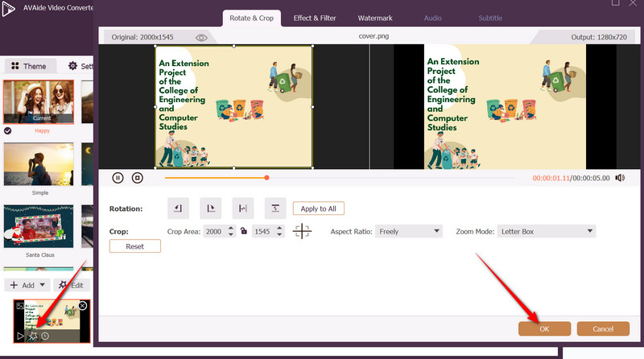Screen dimensions: 644x359
Task: Open the Watermark tab
Action: (x=374, y=18)
